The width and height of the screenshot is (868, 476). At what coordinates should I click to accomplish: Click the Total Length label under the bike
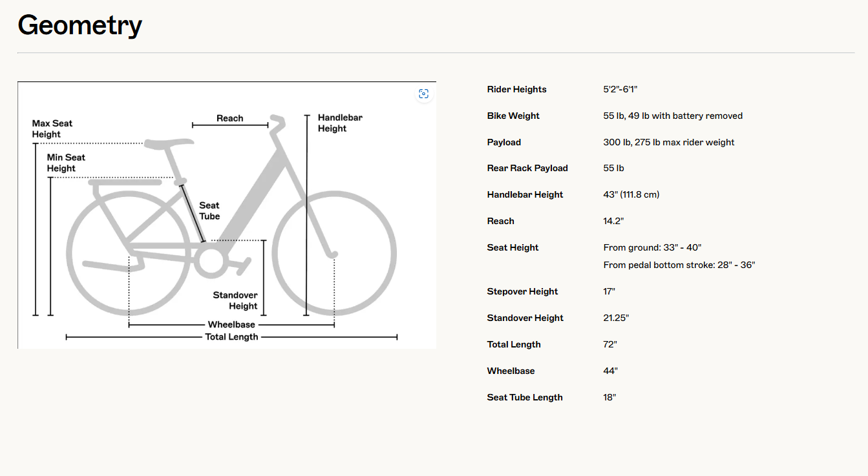pos(231,336)
